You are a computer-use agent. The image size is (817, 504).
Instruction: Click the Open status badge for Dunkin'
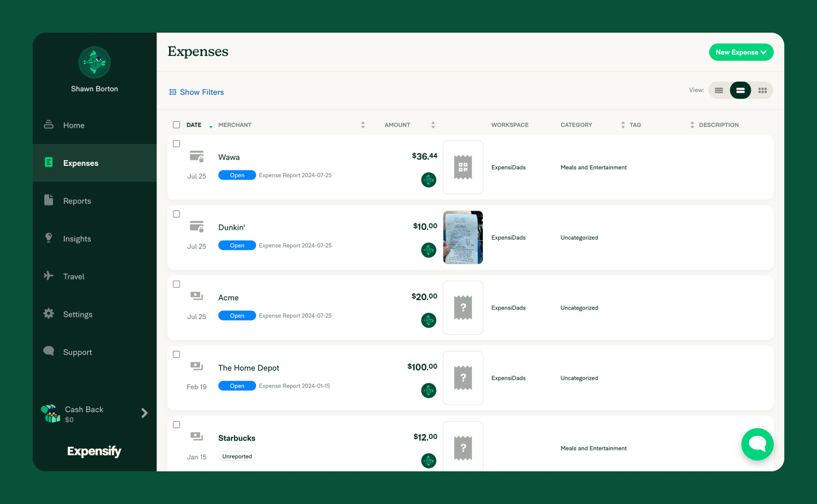coord(237,245)
